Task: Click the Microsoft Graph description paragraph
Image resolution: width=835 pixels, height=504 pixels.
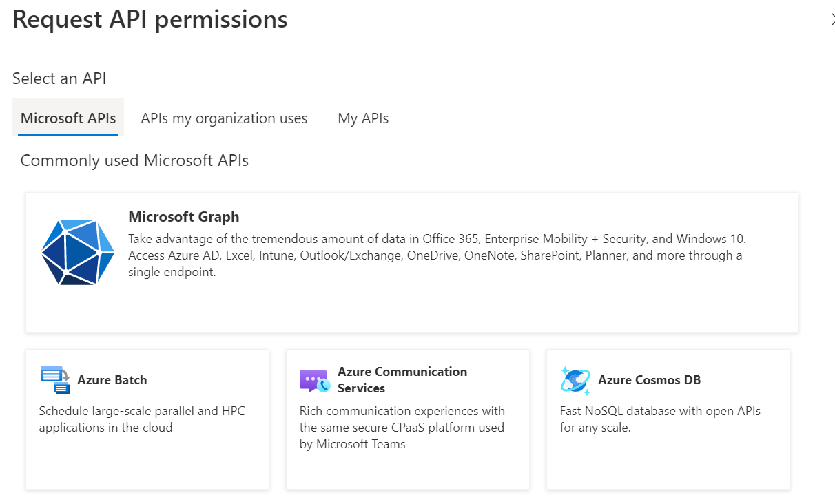Action: [437, 255]
